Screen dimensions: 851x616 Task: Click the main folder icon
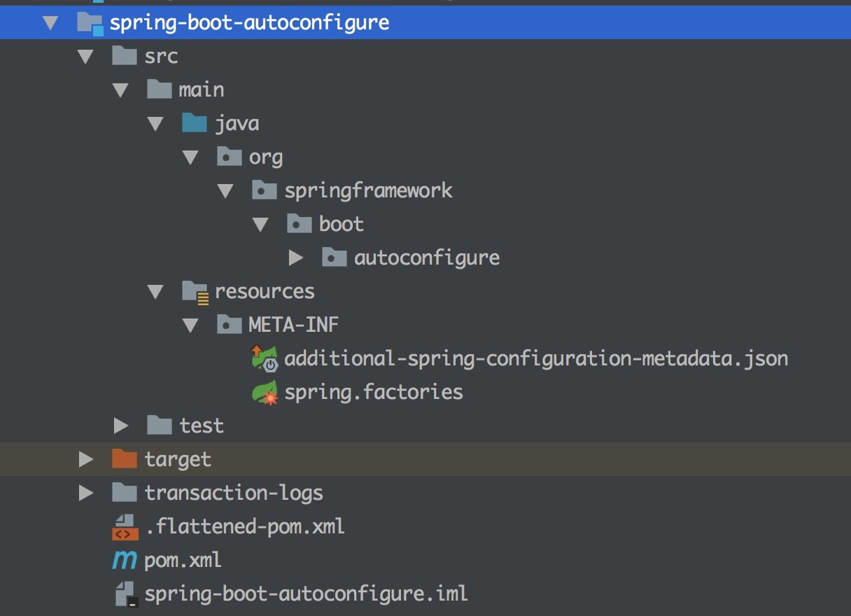tap(159, 90)
